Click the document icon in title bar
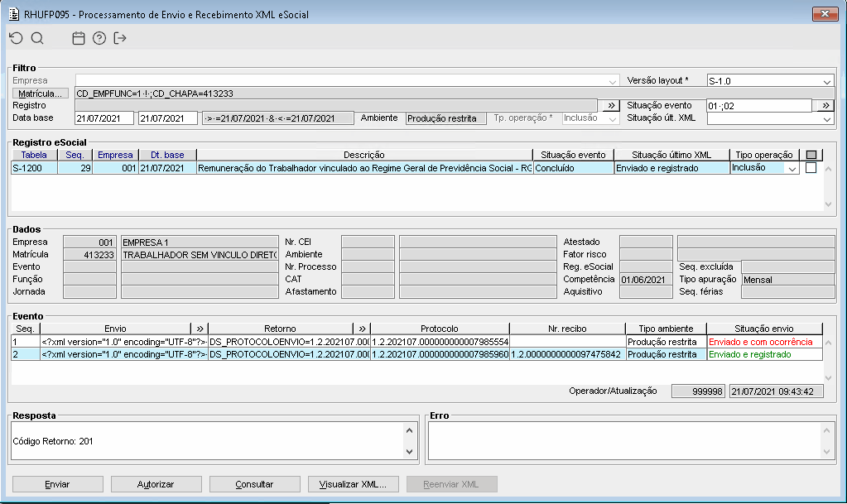This screenshot has width=847, height=504. (14, 14)
